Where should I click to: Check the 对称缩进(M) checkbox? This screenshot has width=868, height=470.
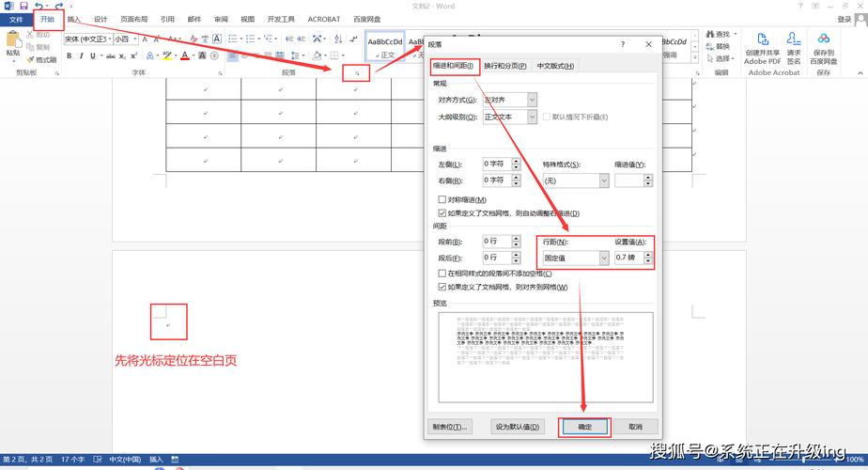pos(442,199)
